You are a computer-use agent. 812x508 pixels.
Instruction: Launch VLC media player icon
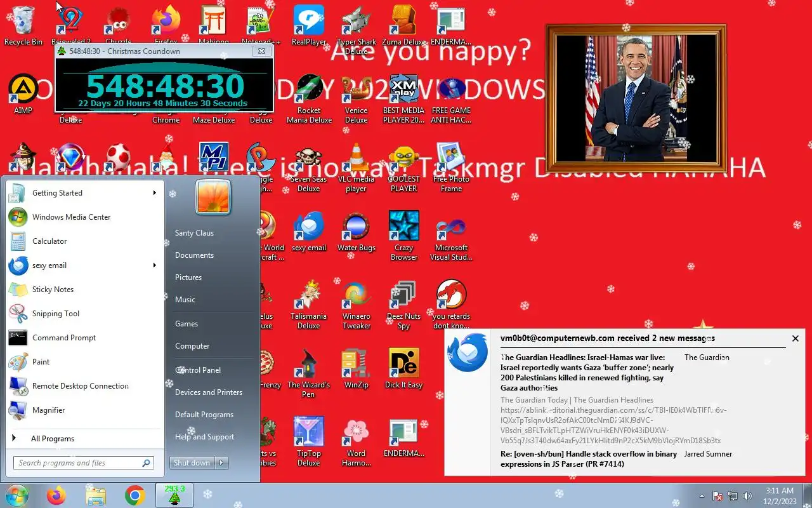pyautogui.click(x=357, y=167)
